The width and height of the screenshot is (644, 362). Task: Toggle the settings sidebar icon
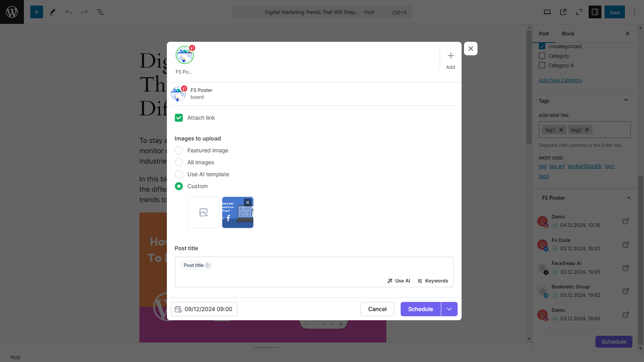pyautogui.click(x=595, y=12)
